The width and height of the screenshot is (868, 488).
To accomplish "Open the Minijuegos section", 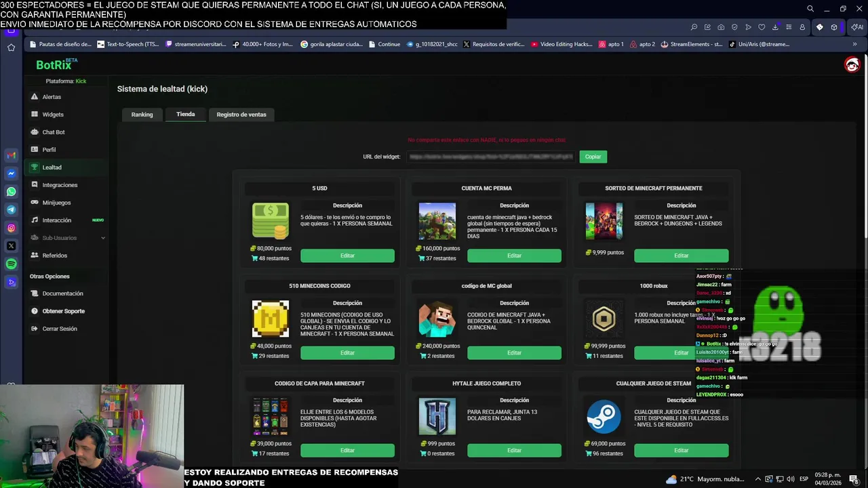I will point(56,203).
